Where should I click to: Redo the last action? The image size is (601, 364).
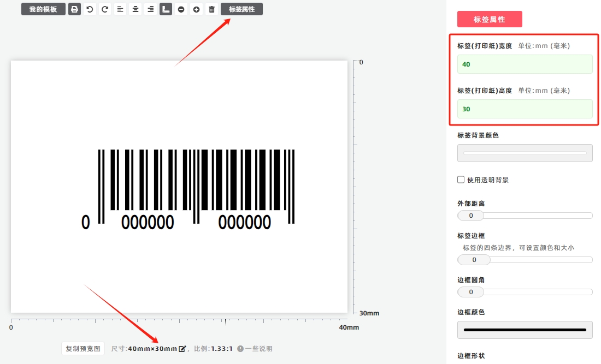click(x=105, y=9)
